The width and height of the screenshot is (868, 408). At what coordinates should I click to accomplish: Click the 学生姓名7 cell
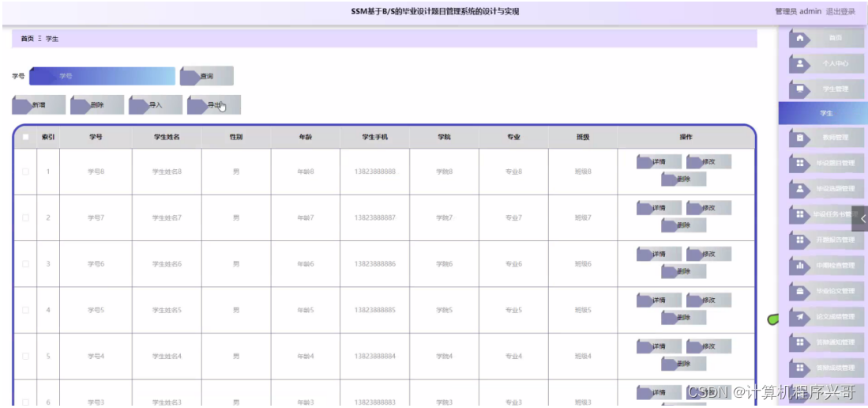point(167,218)
